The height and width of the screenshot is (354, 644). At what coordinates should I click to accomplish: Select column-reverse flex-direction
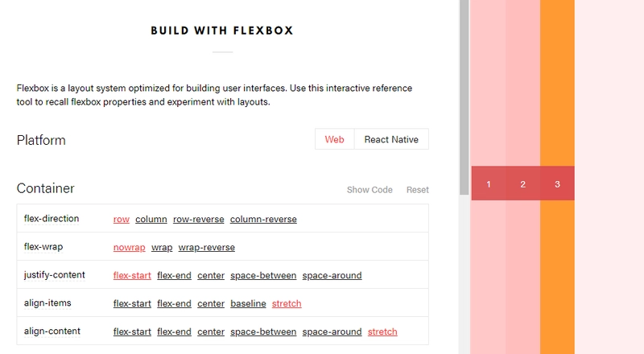(263, 220)
